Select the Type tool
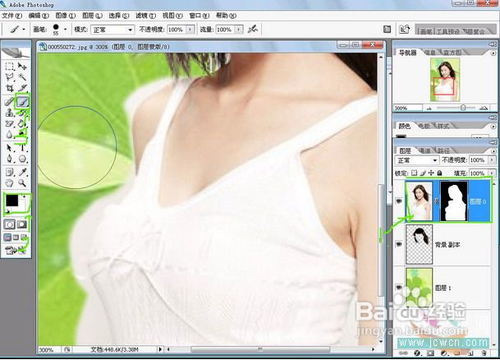This screenshot has width=500, height=360. click(22, 147)
